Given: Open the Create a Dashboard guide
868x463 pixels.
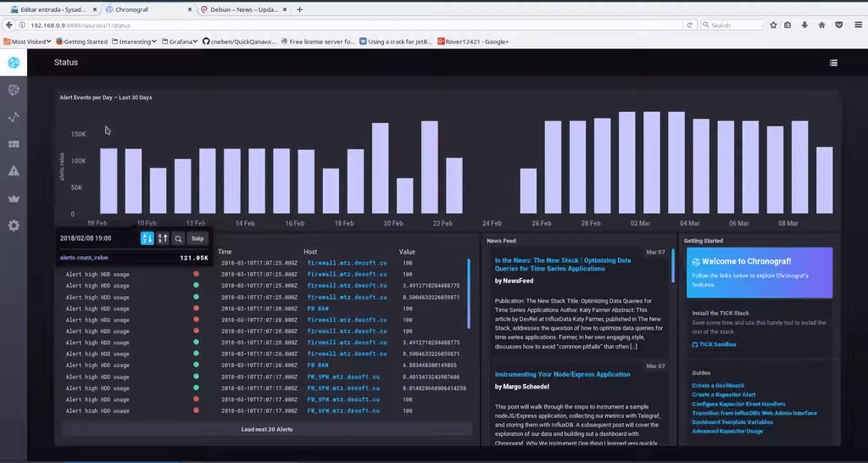Looking at the screenshot, I should point(717,386).
